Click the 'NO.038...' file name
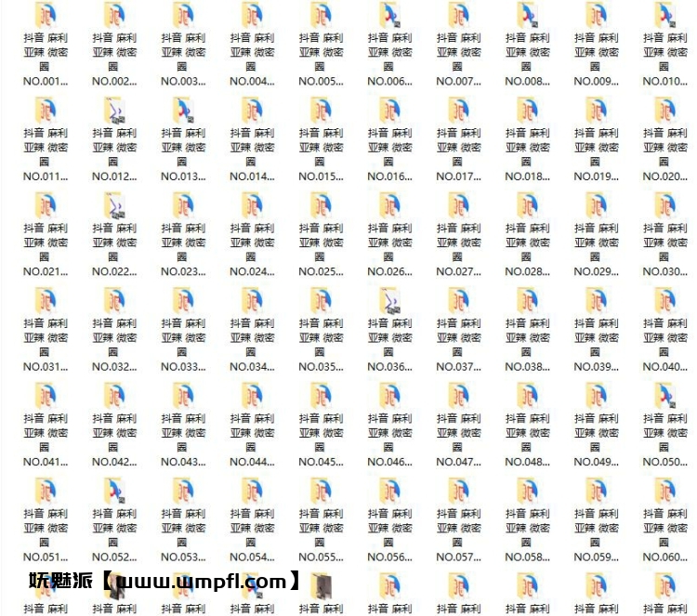Image resolution: width=697 pixels, height=616 pixels. 528,367
